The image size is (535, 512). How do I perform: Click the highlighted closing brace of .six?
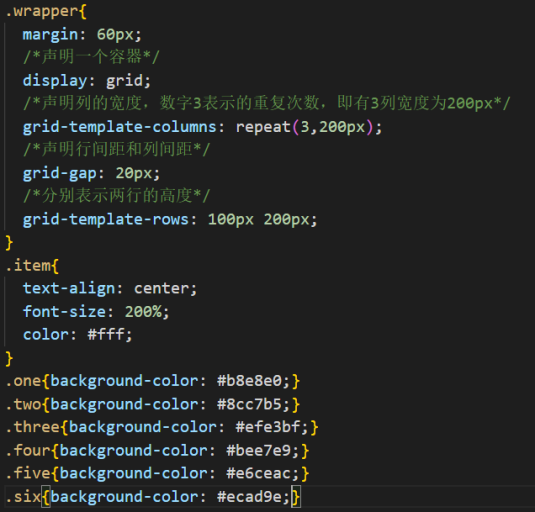(x=296, y=497)
